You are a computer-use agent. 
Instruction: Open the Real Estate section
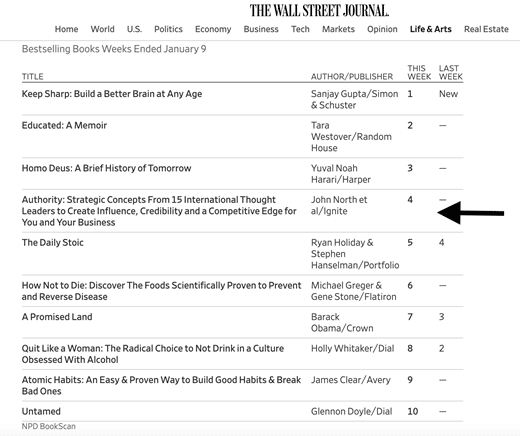click(x=486, y=29)
